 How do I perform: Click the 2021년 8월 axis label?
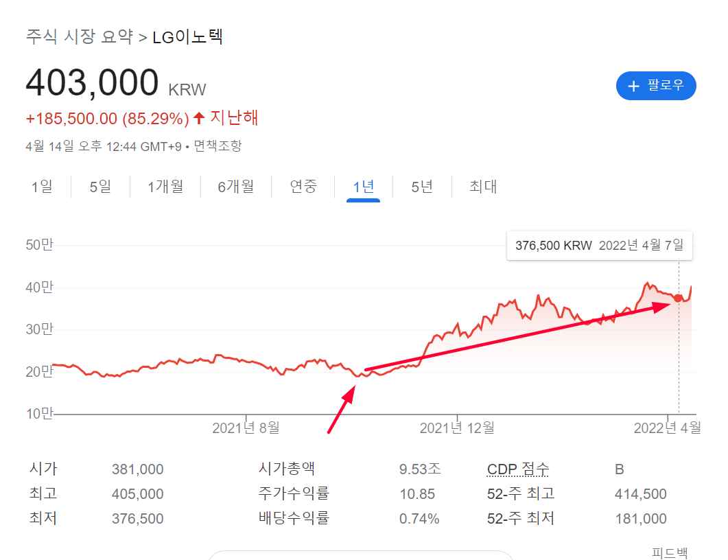pos(246,428)
